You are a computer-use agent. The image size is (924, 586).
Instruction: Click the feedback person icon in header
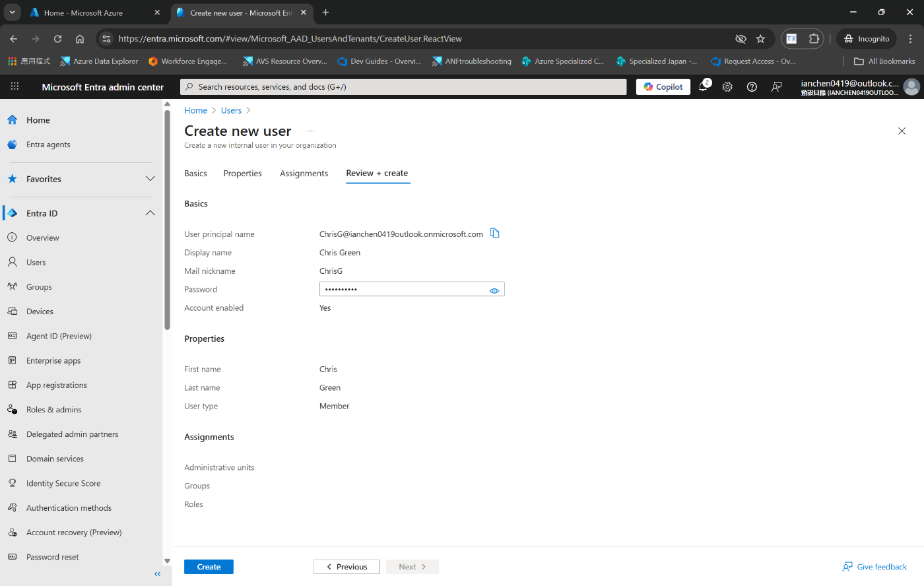777,86
